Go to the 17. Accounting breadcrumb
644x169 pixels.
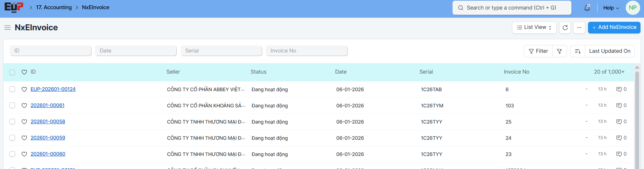[x=54, y=7]
